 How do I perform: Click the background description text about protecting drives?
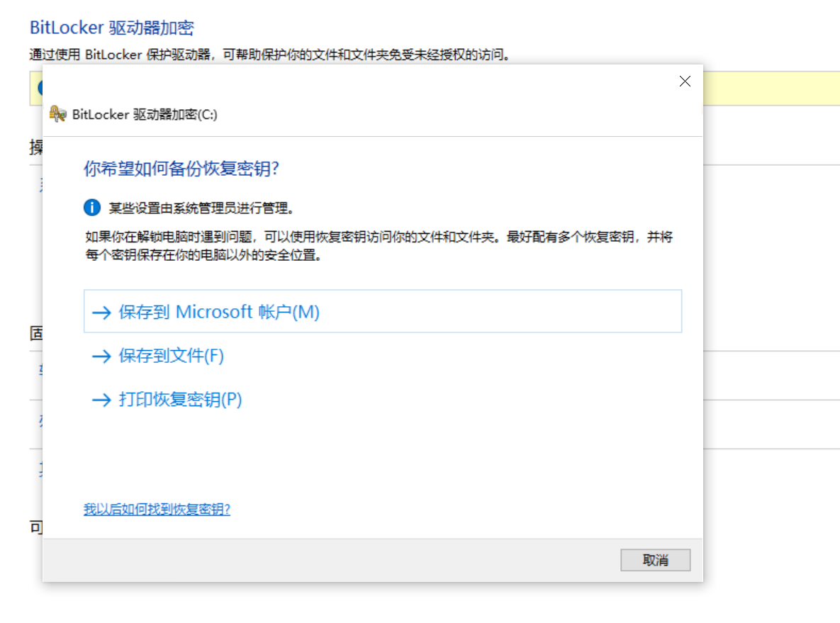point(269,55)
